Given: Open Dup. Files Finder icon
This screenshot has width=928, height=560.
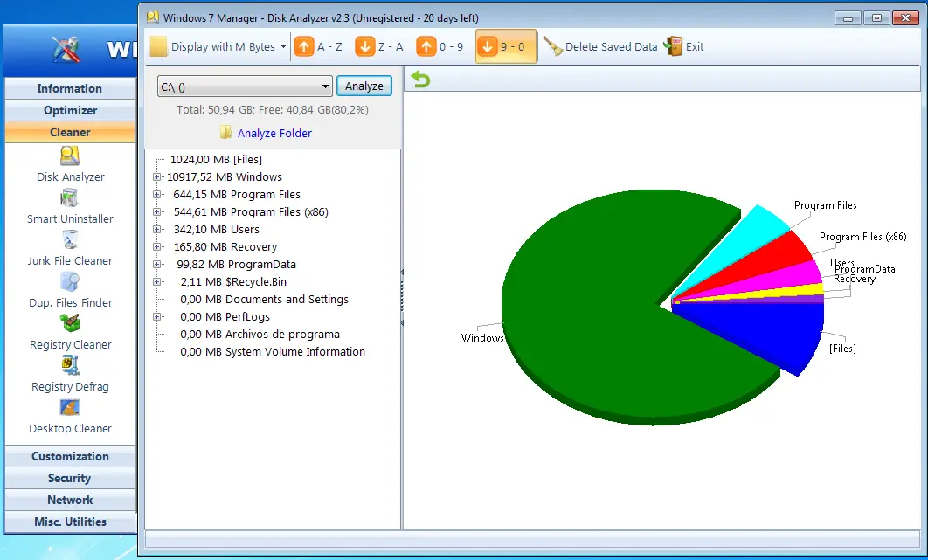Looking at the screenshot, I should click(x=70, y=282).
